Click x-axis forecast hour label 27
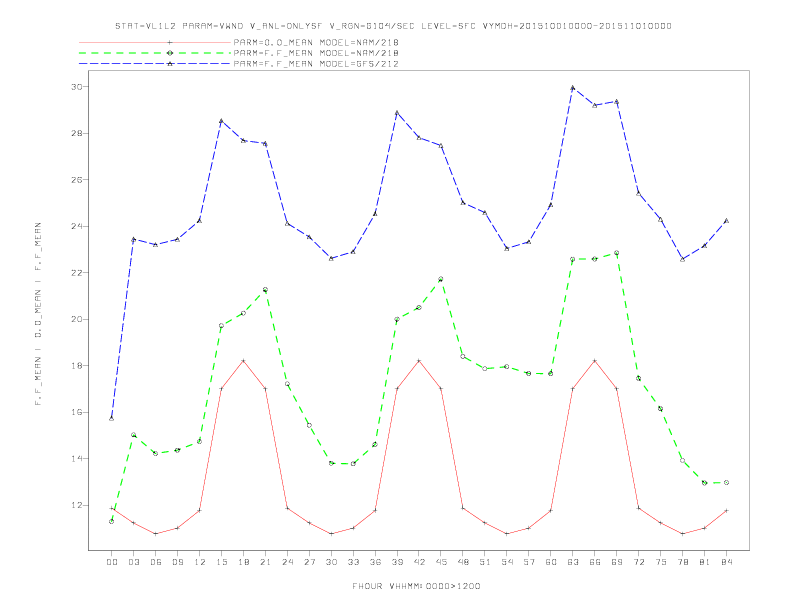Viewport: 792px width, 612px height. 309,562
